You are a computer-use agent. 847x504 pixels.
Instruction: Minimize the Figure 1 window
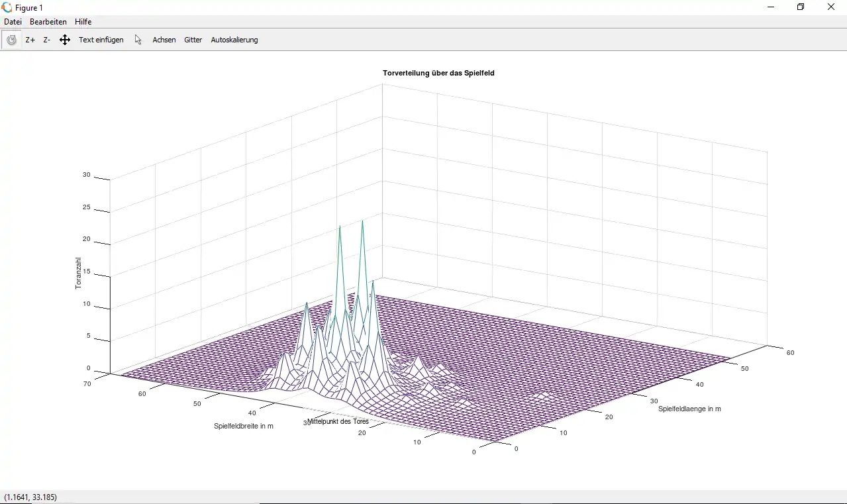(x=771, y=7)
